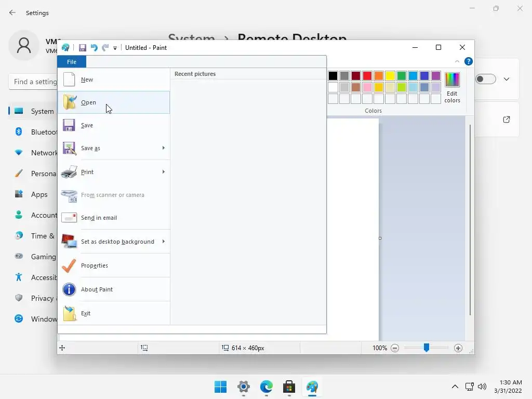Collapse the Paint ribbon with the caret
Screen dimensions: 532x399
click(x=457, y=61)
